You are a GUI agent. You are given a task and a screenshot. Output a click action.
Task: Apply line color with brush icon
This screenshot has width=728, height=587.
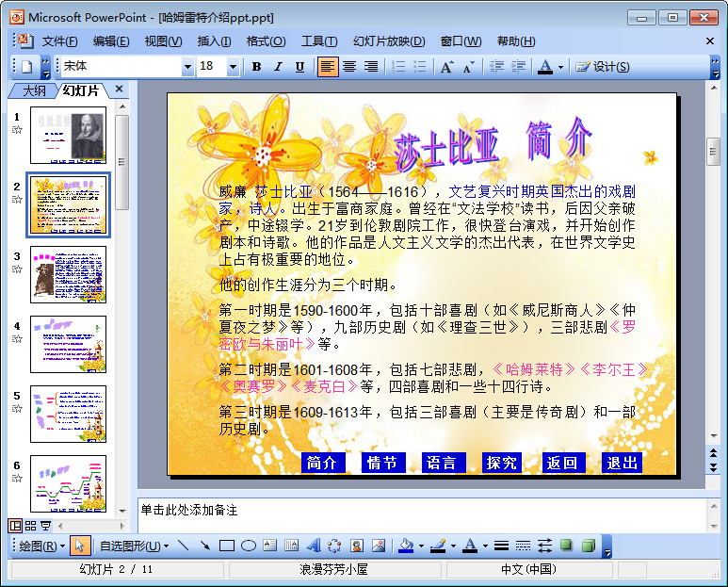[x=438, y=546]
